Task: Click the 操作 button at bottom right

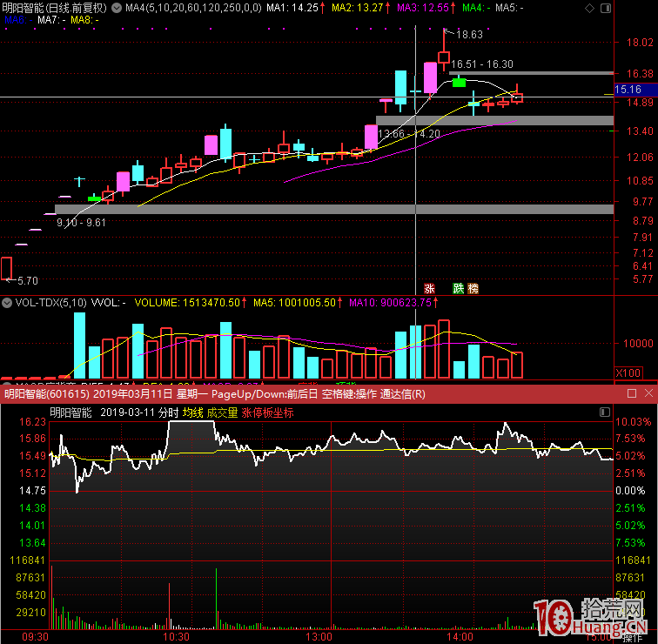Action: coord(633,638)
